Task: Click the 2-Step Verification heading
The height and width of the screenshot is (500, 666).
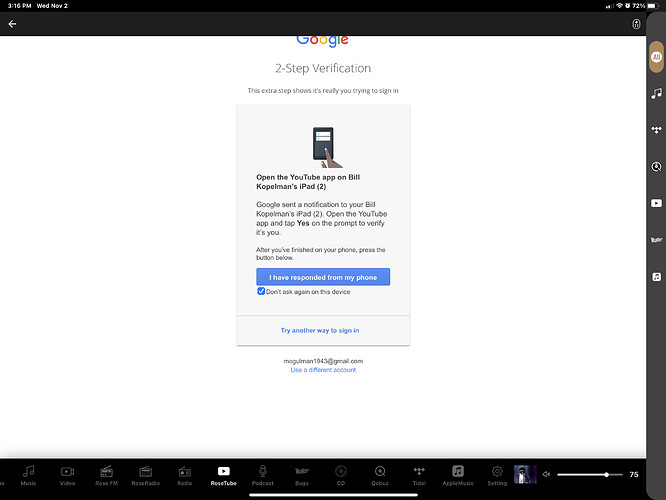Action: coord(323,68)
